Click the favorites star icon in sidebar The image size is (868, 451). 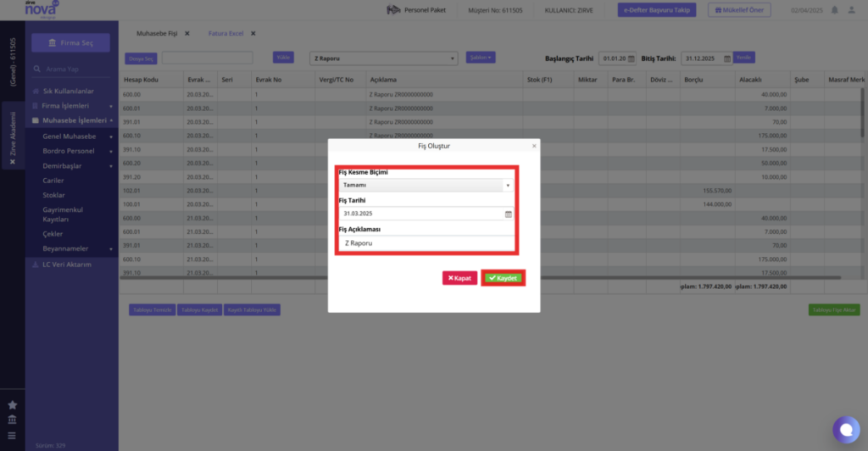pyautogui.click(x=12, y=405)
